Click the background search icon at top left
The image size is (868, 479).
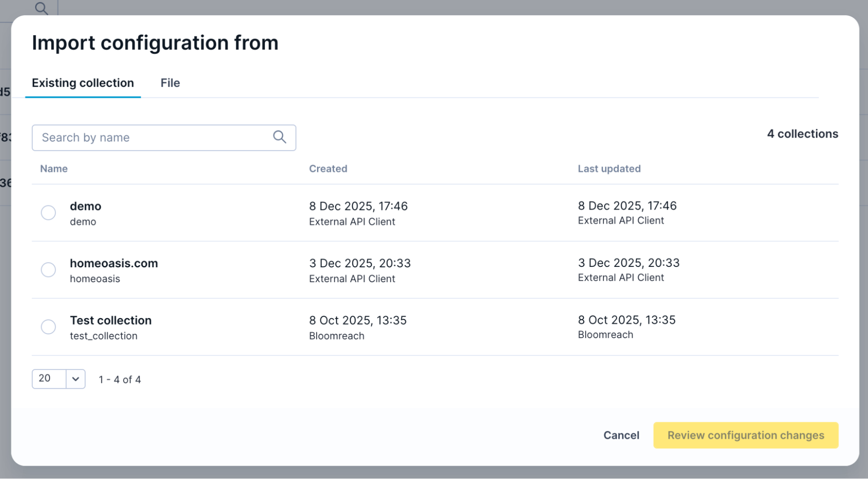click(x=41, y=8)
